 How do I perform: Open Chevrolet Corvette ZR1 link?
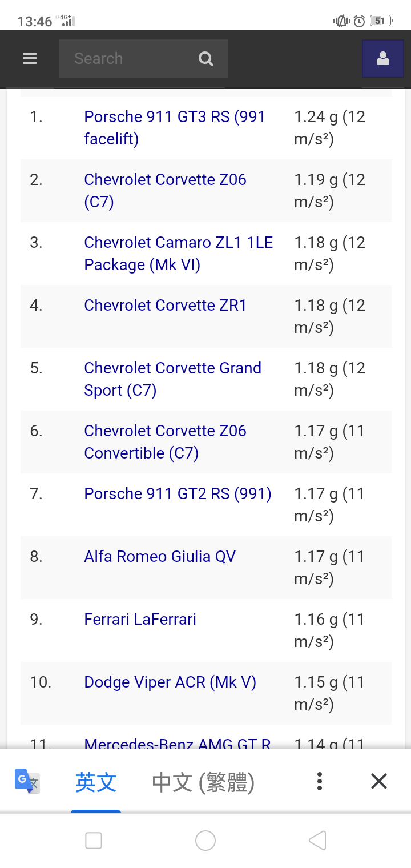coord(166,306)
